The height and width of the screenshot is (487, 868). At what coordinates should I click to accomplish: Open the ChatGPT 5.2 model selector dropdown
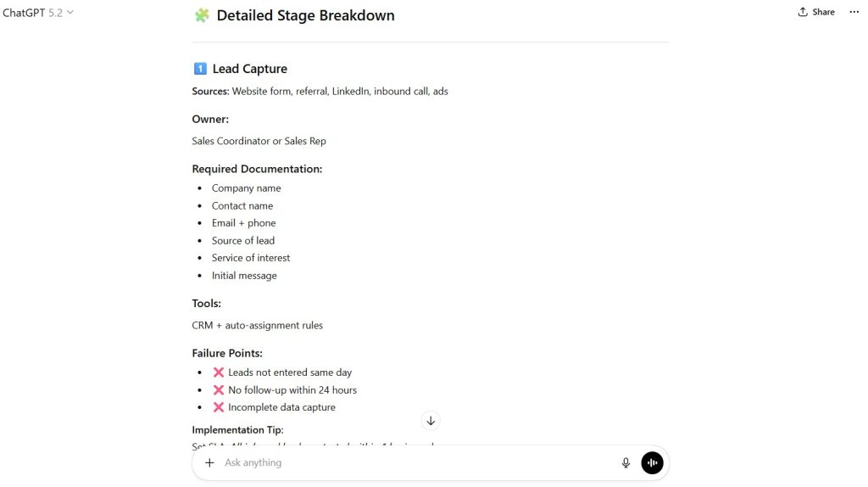pos(38,13)
